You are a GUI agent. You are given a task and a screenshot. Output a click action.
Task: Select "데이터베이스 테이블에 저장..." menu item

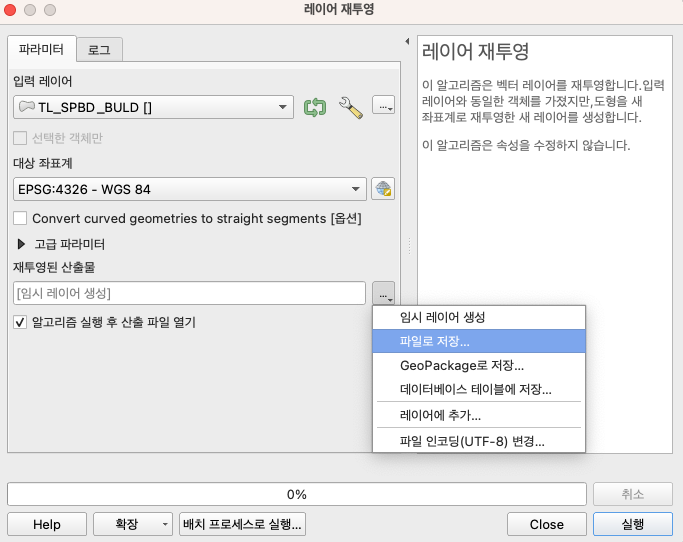click(479, 389)
